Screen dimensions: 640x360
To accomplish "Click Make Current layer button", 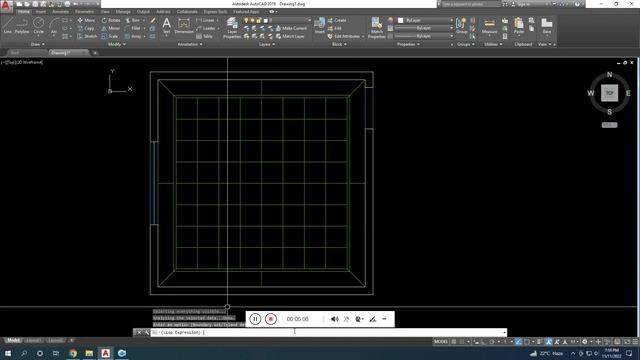I will (291, 28).
